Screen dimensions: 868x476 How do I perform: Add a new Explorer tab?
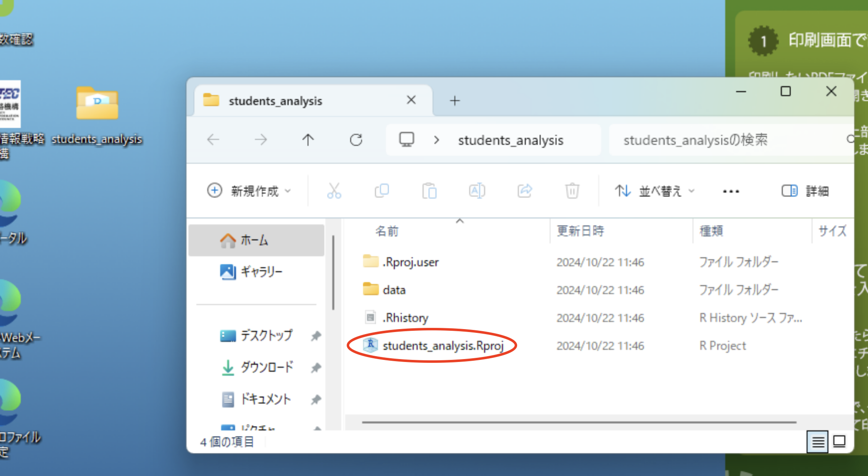coord(455,101)
